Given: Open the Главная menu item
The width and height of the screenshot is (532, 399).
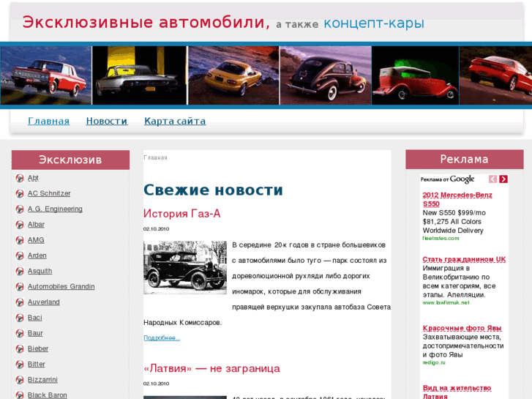Looking at the screenshot, I should (x=48, y=121).
